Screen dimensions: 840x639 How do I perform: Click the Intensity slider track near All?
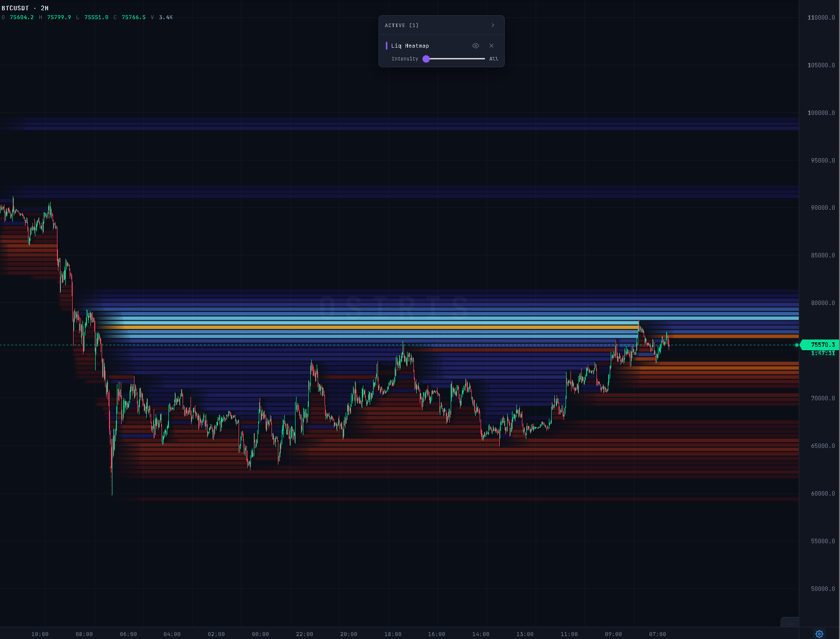[x=481, y=59]
